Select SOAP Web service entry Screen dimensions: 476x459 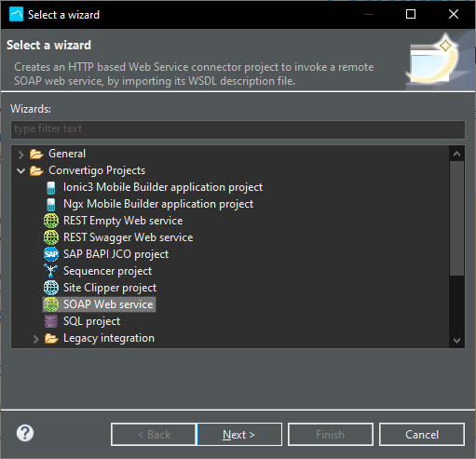coord(108,304)
